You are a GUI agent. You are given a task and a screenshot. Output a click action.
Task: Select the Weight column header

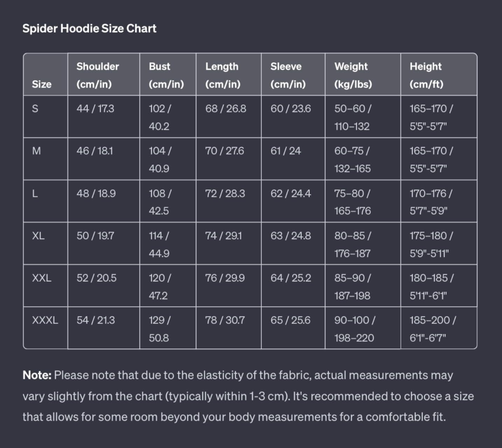pos(363,75)
